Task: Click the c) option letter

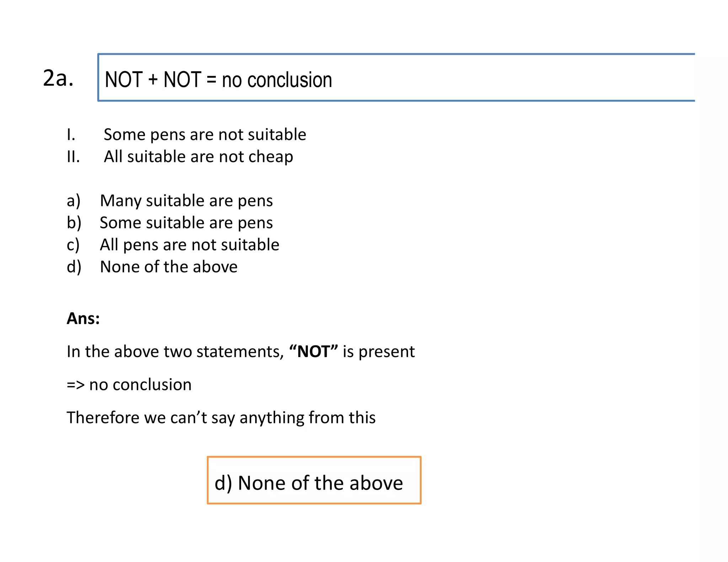Action: pos(73,245)
